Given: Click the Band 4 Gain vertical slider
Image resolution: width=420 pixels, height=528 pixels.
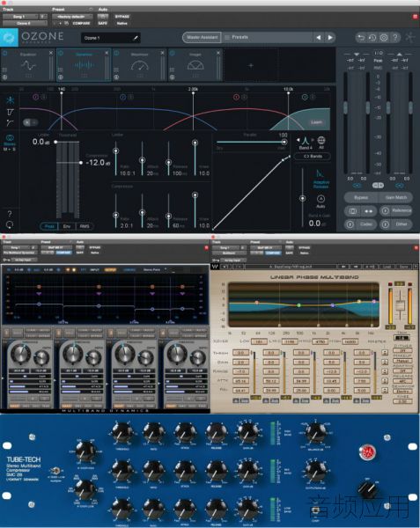Looking at the screenshot, I should click(x=303, y=198).
